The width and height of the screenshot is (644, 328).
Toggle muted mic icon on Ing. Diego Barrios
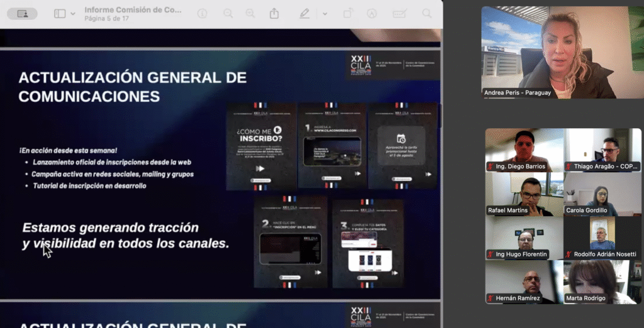491,167
